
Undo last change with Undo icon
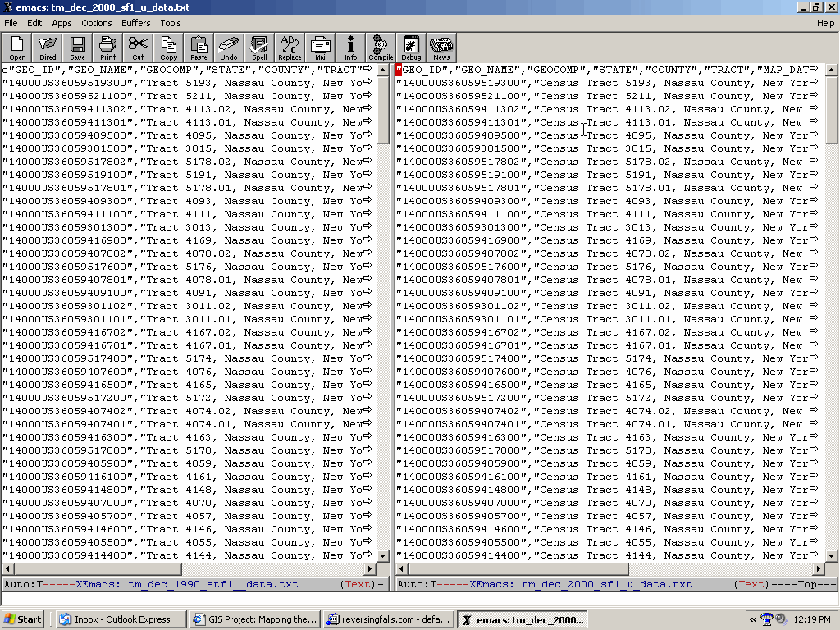pos(229,48)
